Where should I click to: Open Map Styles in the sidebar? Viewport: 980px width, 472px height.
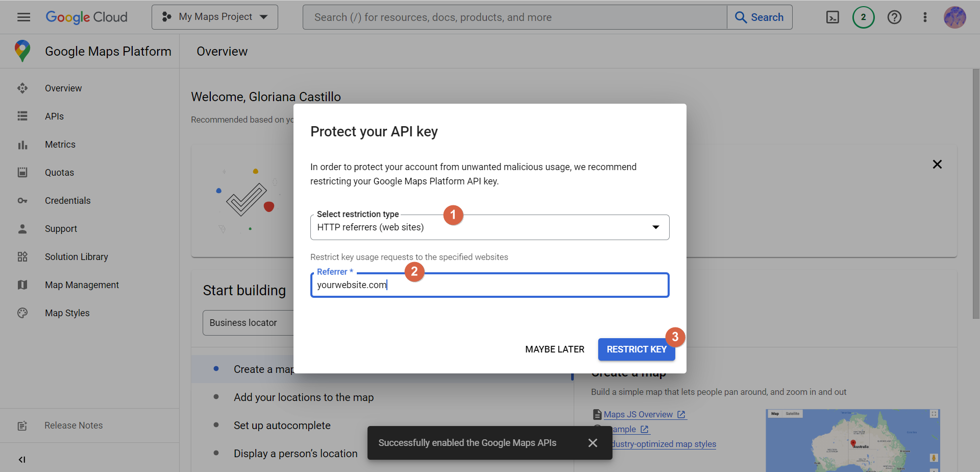coord(67,313)
